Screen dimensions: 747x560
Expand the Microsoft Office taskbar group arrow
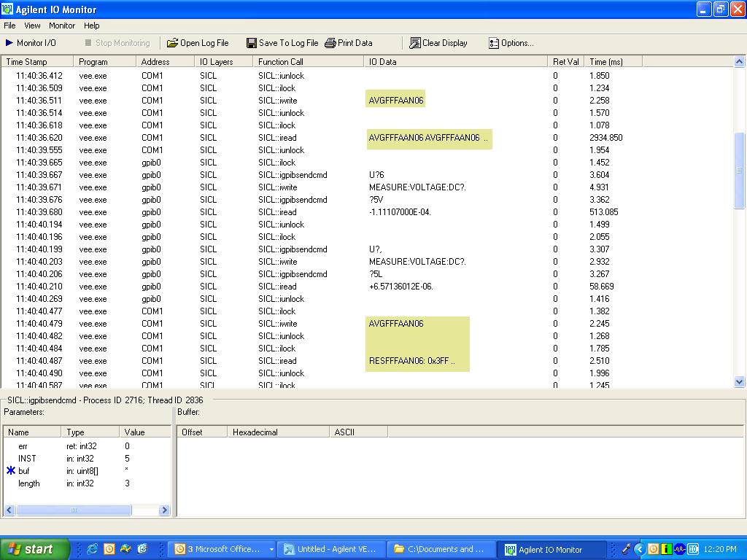(271, 549)
